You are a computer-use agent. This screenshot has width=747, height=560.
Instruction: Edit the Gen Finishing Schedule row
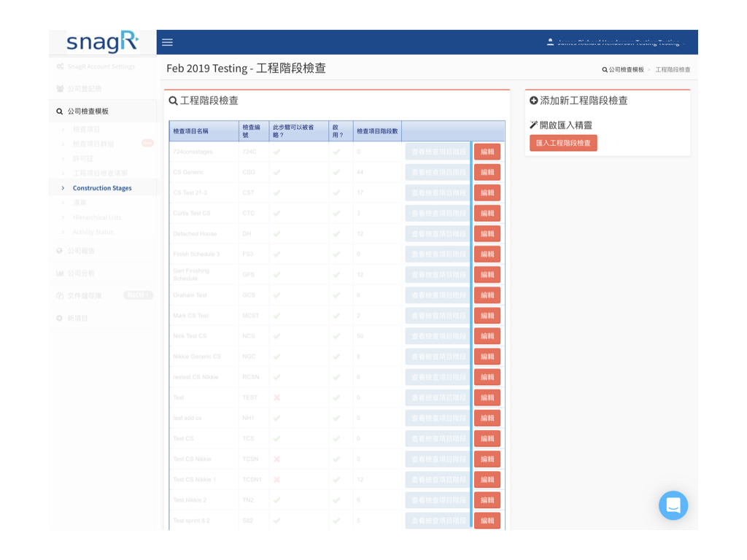click(487, 275)
